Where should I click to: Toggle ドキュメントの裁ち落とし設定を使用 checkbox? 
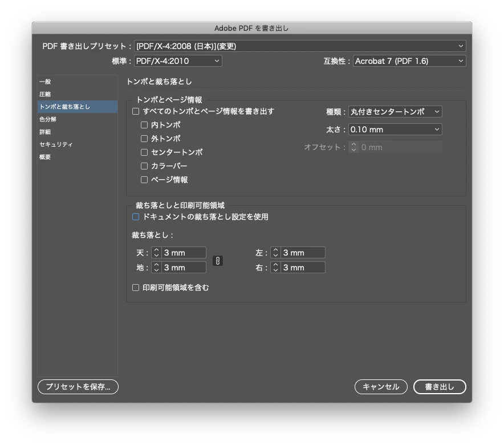pyautogui.click(x=136, y=217)
